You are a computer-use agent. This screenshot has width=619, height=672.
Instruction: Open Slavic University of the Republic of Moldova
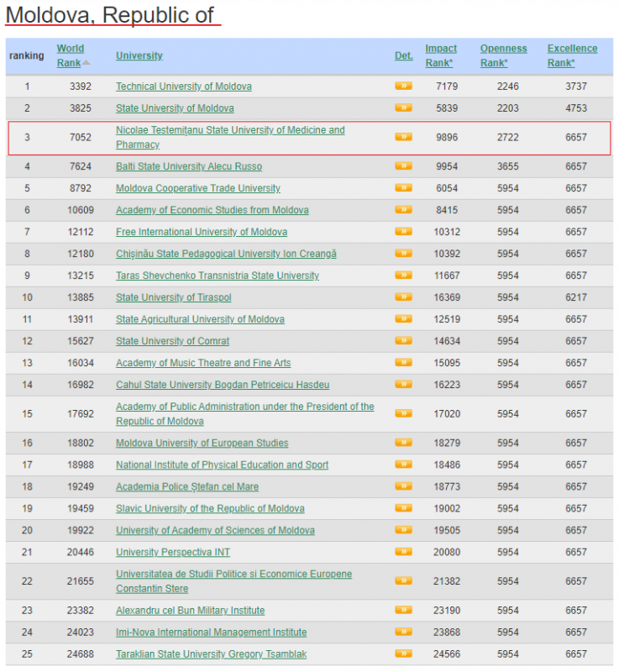click(x=210, y=508)
